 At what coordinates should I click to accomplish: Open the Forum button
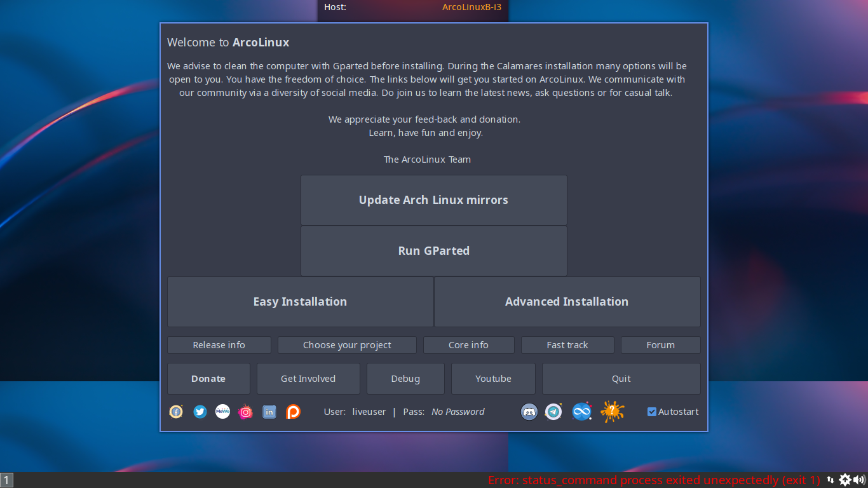click(661, 345)
